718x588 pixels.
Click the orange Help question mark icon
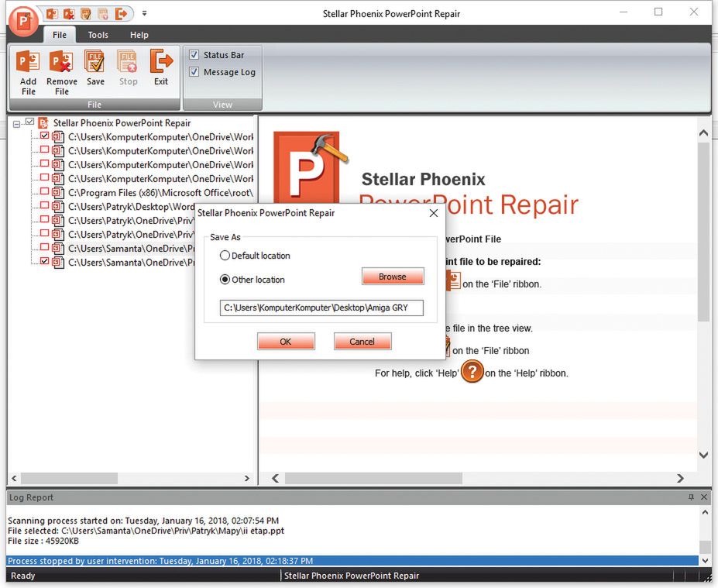point(472,371)
